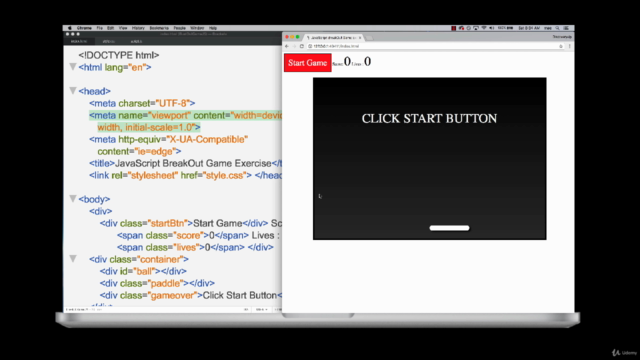Click the div class="gameover" line
Screen dimensions: 640x360
191,295
